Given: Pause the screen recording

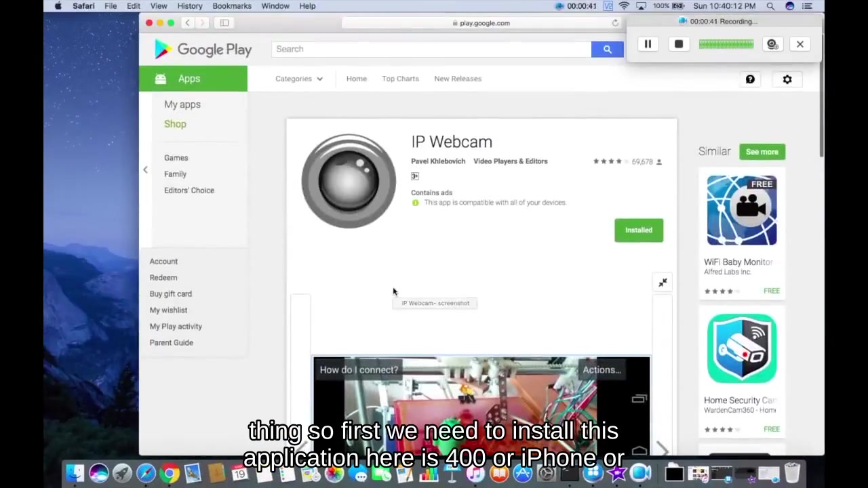Looking at the screenshot, I should (x=648, y=44).
